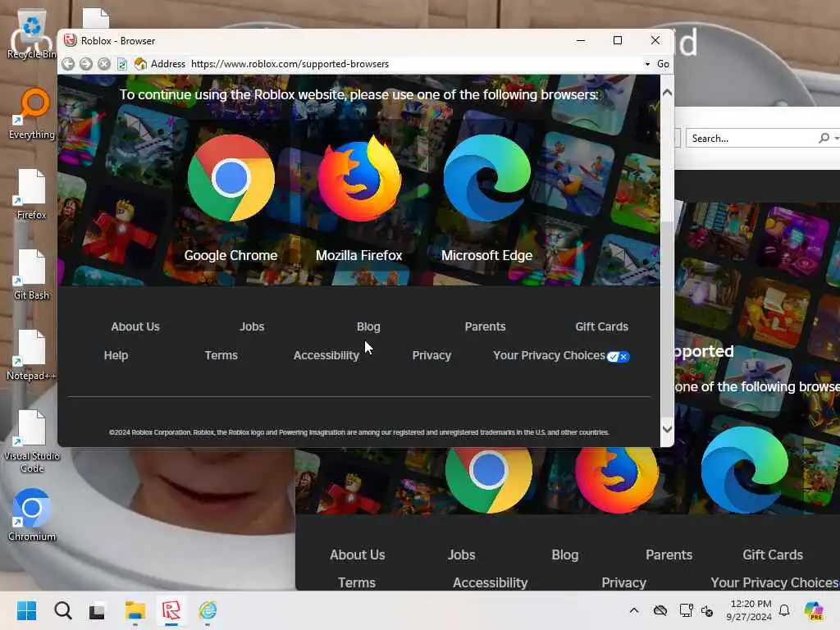This screenshot has height=630, width=840.
Task: Click the Roblox app icon in title bar
Action: coord(71,41)
